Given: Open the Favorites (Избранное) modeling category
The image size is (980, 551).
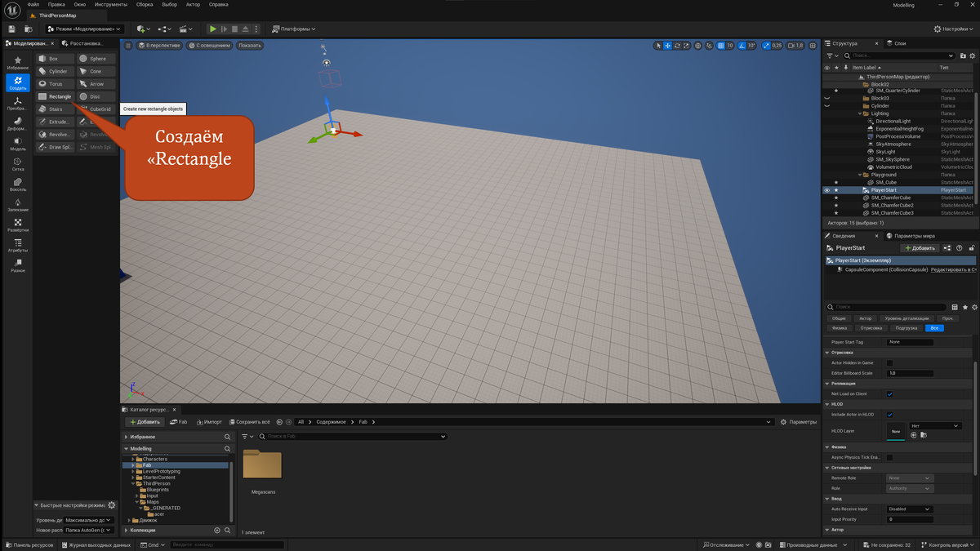Looking at the screenshot, I should (18, 63).
